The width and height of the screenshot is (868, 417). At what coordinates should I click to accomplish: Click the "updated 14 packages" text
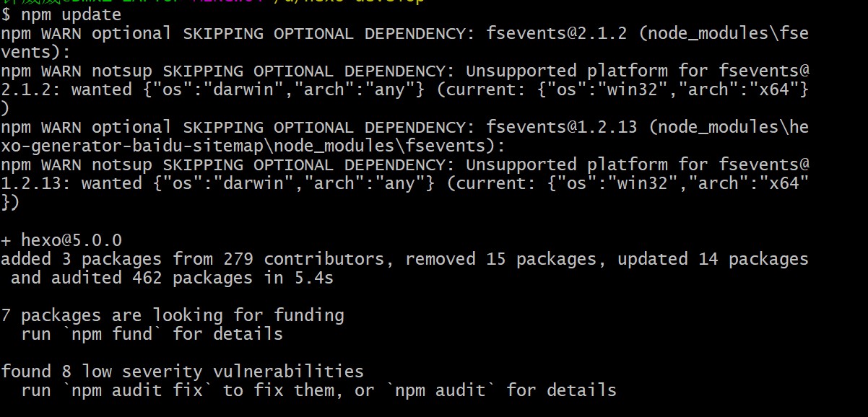coord(713,258)
